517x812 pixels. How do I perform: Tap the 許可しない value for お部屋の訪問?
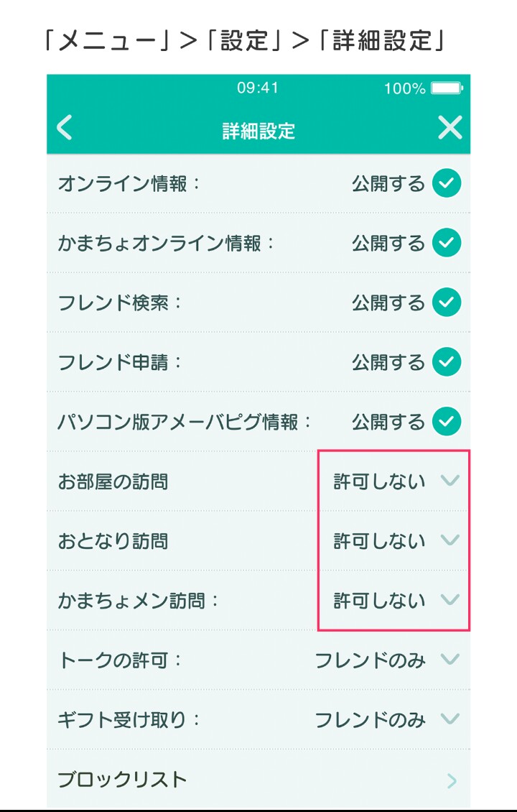click(x=379, y=481)
